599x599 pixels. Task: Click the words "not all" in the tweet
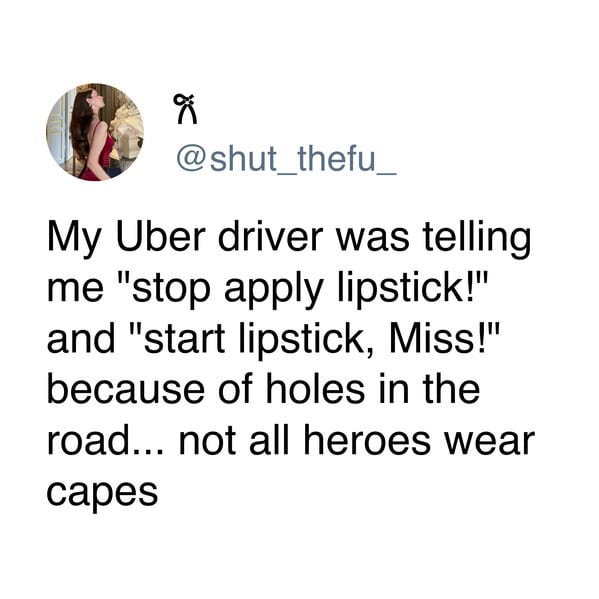(x=234, y=441)
